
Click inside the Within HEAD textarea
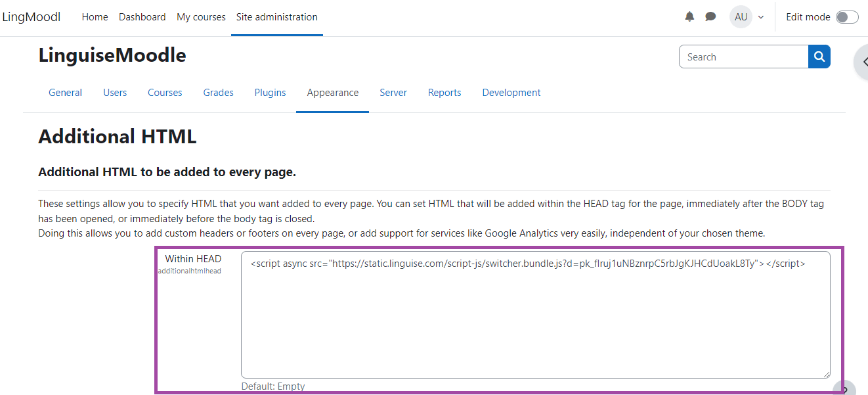point(536,315)
